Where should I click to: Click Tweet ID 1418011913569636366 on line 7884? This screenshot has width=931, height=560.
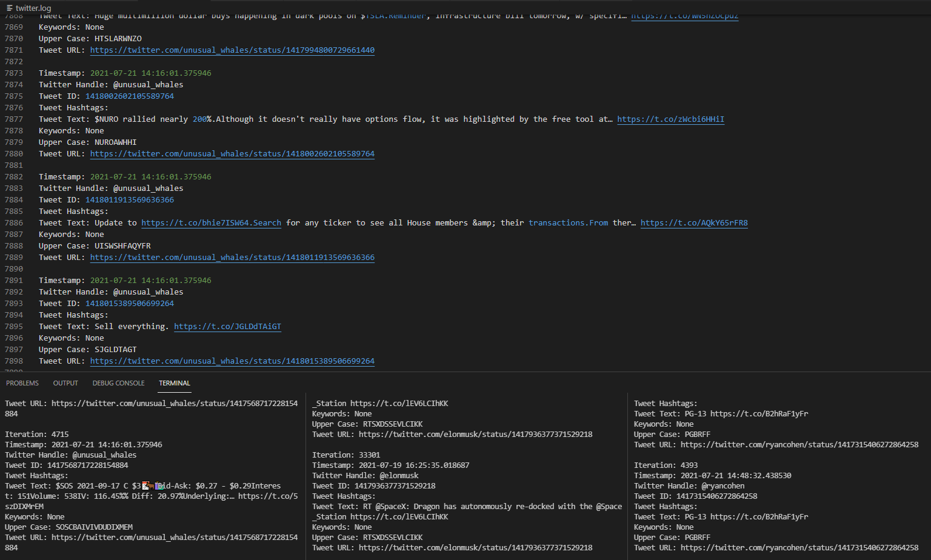[x=130, y=200]
